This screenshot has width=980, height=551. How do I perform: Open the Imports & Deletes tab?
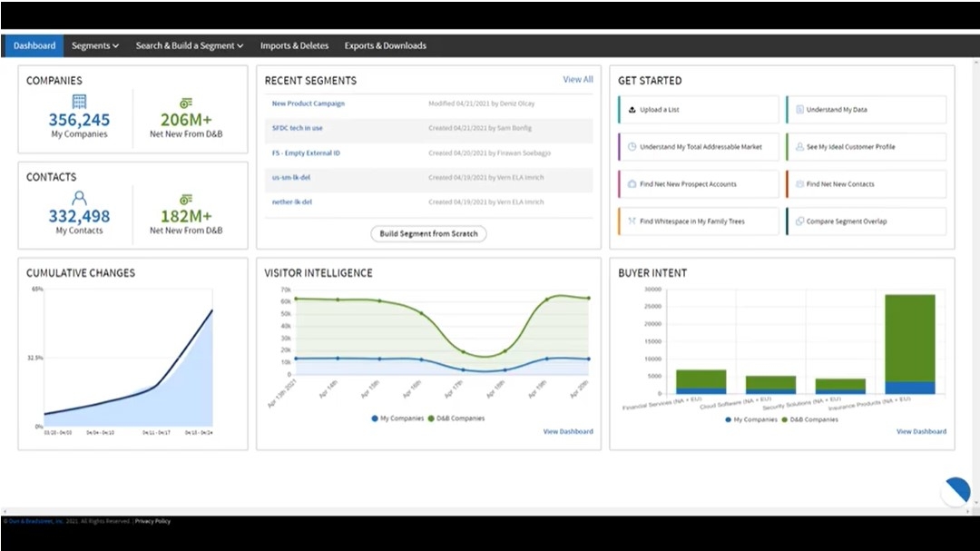[294, 45]
